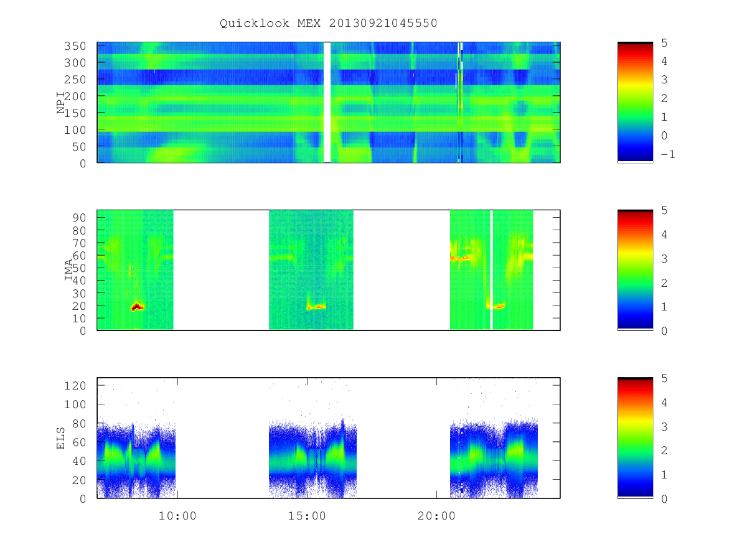Click the 20:00 time axis label

[x=436, y=516]
